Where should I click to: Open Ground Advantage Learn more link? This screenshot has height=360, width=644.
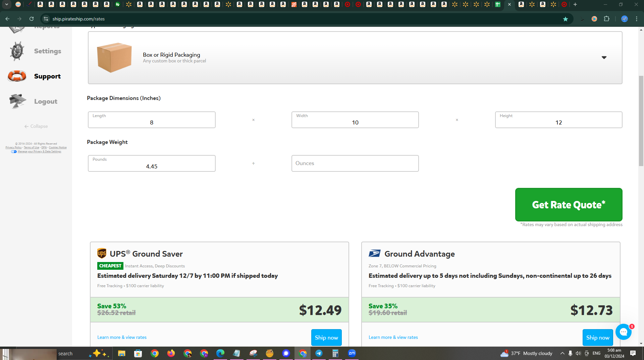tap(393, 337)
